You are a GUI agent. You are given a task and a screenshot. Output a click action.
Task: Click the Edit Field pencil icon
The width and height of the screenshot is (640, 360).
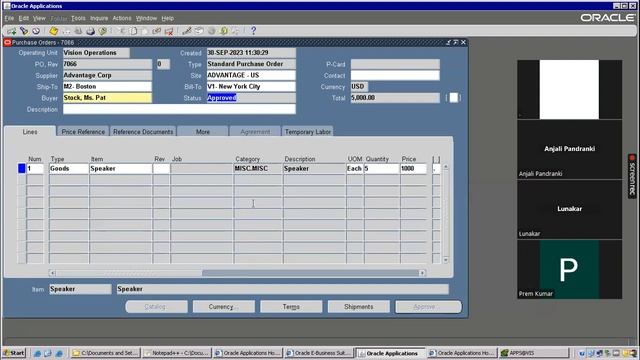(187, 31)
